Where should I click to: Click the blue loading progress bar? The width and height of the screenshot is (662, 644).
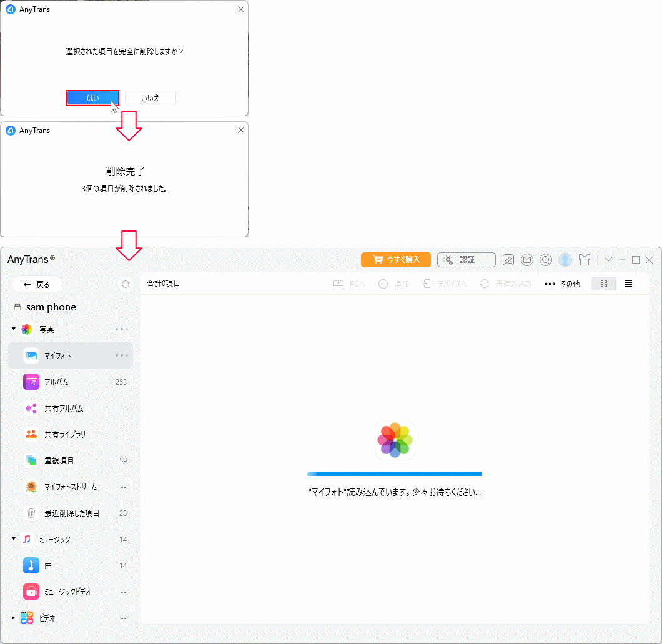(x=395, y=474)
